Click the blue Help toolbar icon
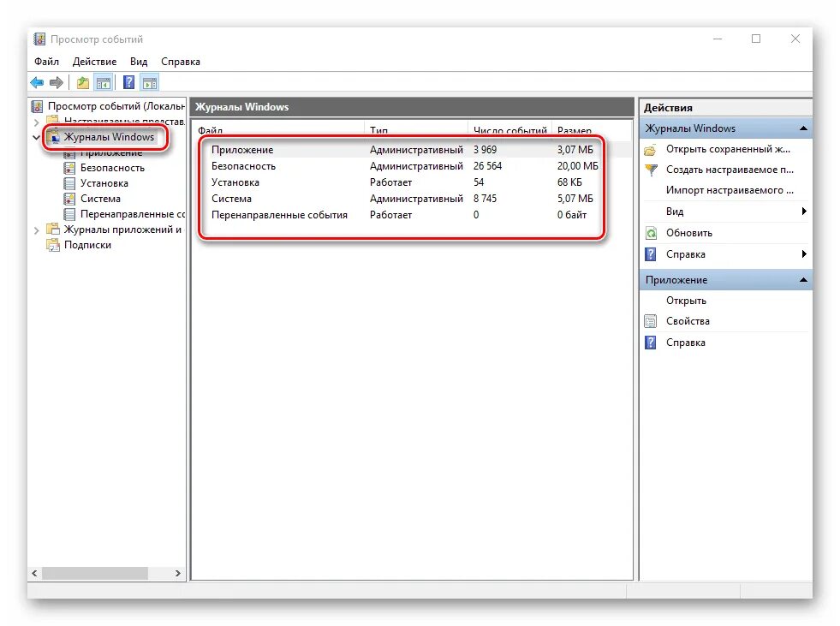 (129, 82)
